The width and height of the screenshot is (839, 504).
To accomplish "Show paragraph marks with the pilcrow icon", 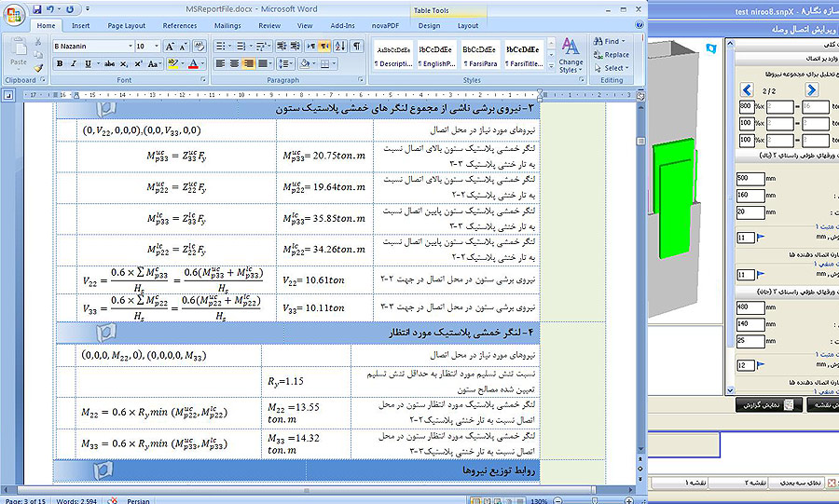I will pos(354,46).
